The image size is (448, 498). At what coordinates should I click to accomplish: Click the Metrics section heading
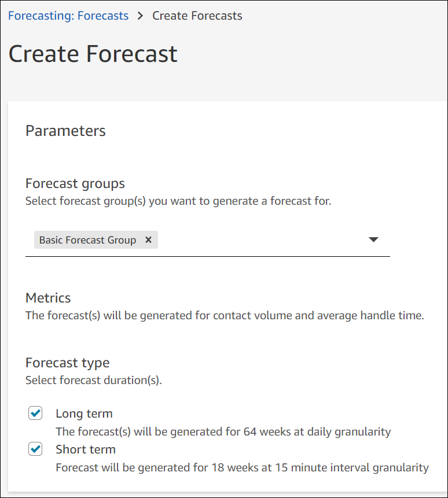click(x=48, y=298)
